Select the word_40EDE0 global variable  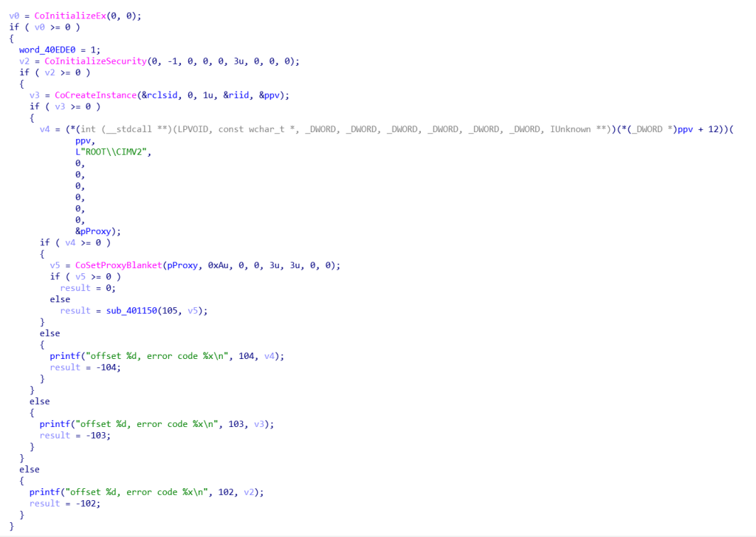click(x=44, y=49)
